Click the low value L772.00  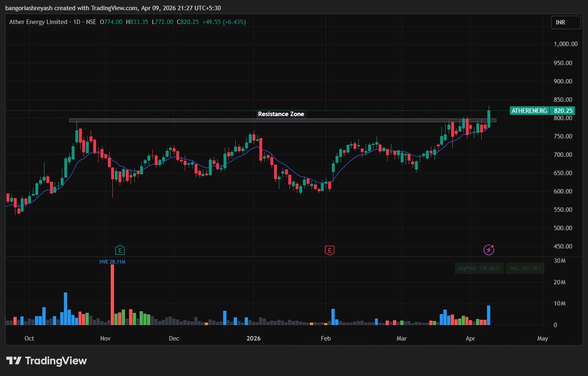tap(162, 22)
